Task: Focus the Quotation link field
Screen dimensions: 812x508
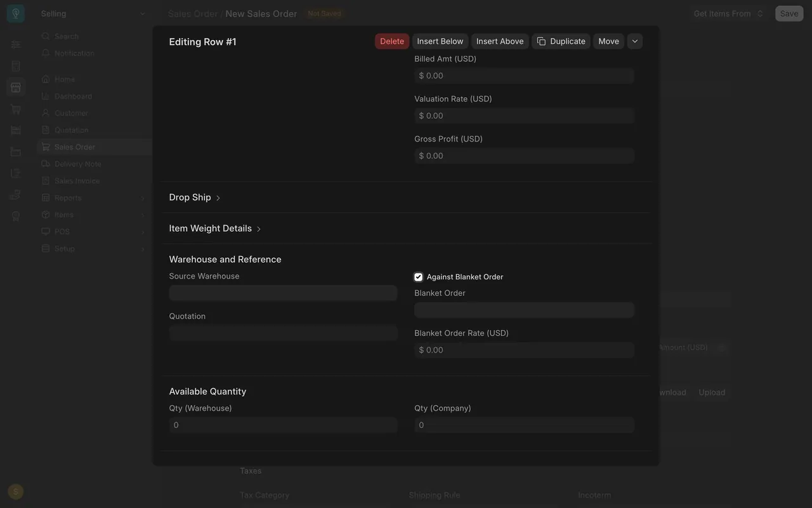Action: [283, 333]
